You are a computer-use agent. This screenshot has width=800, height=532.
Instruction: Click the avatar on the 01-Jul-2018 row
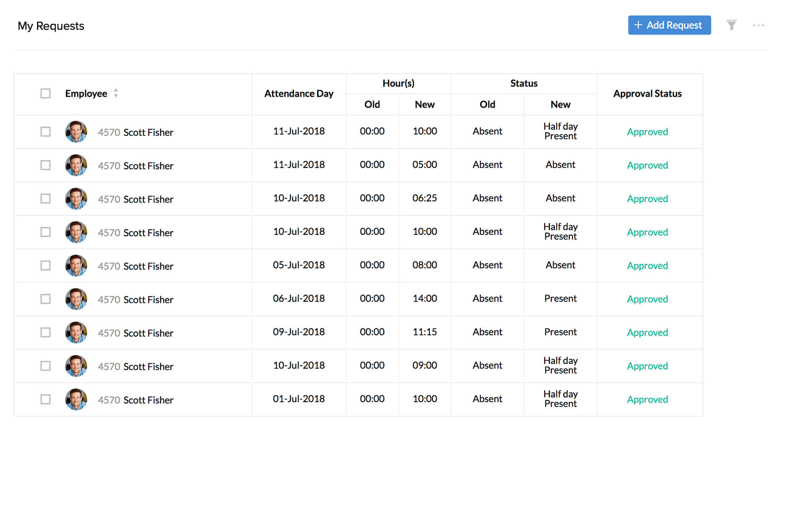[76, 399]
